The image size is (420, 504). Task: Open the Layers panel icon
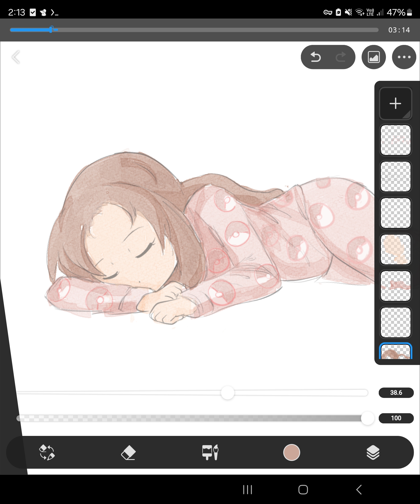pos(373,452)
